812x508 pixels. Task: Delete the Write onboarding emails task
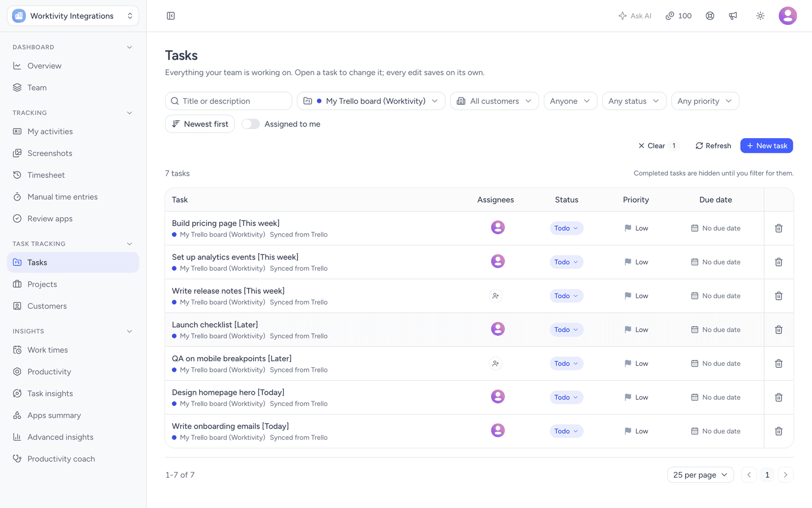(779, 431)
